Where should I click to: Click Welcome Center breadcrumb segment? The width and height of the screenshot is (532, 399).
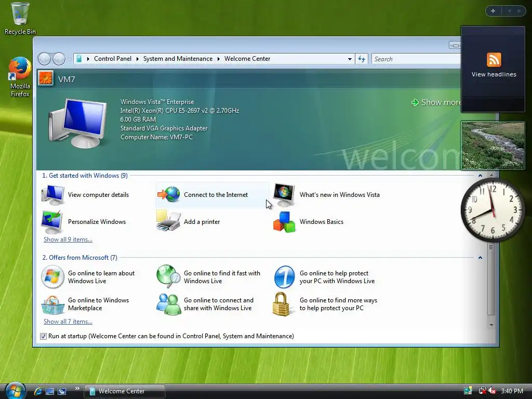click(x=247, y=59)
